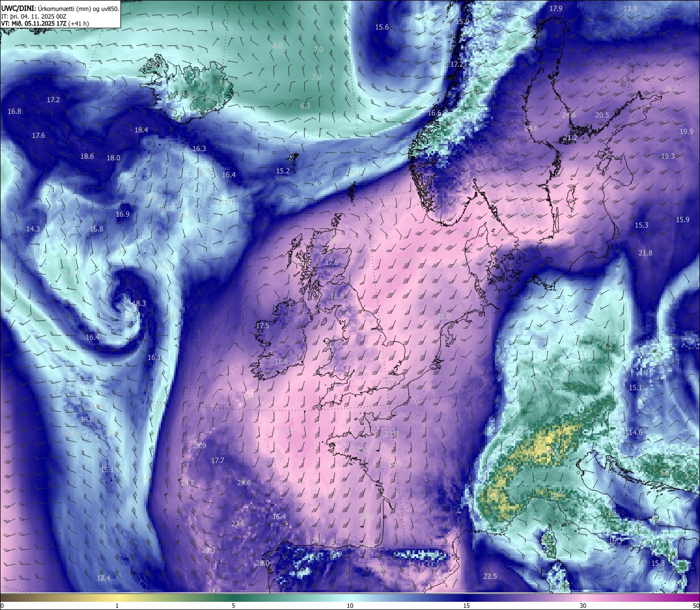This screenshot has height=610, width=700.
Task: Click the 17.7 value in the Bay of Biscay
Action: pyautogui.click(x=218, y=460)
